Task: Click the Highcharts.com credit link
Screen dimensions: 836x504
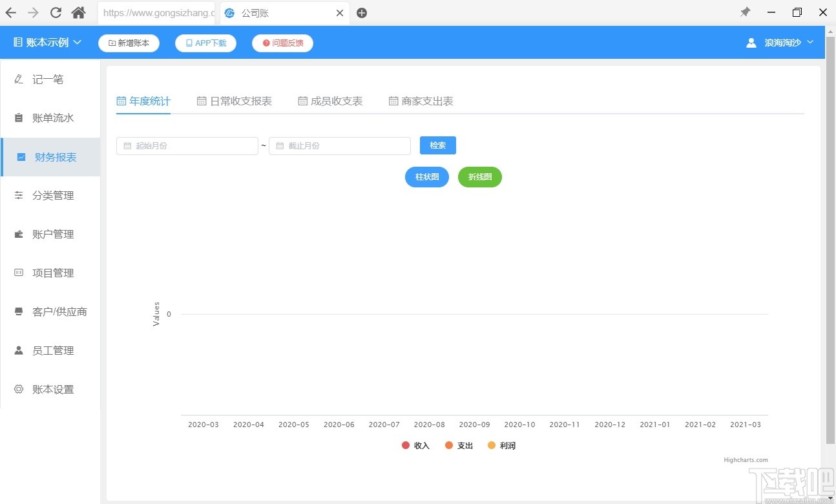Action: pos(746,459)
